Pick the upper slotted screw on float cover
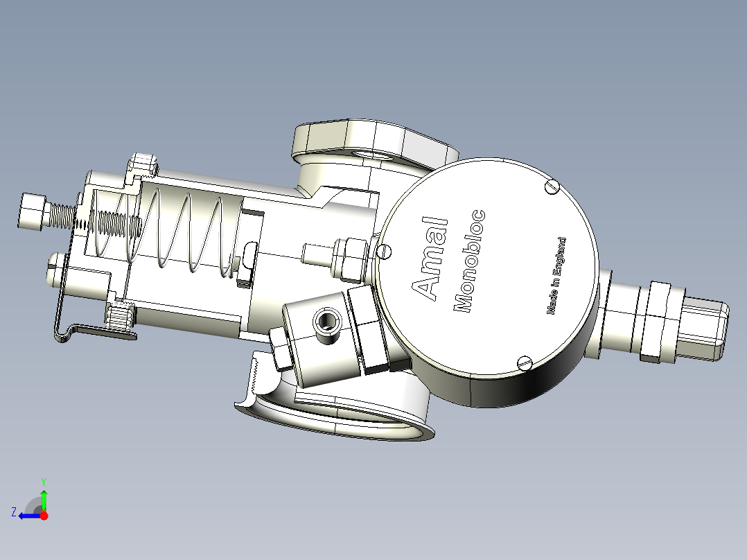The height and width of the screenshot is (560, 747). click(552, 187)
